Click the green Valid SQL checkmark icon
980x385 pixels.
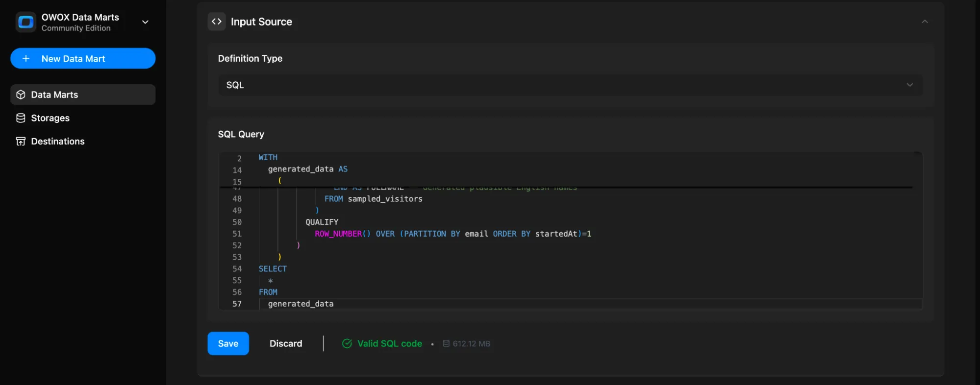[x=347, y=344]
